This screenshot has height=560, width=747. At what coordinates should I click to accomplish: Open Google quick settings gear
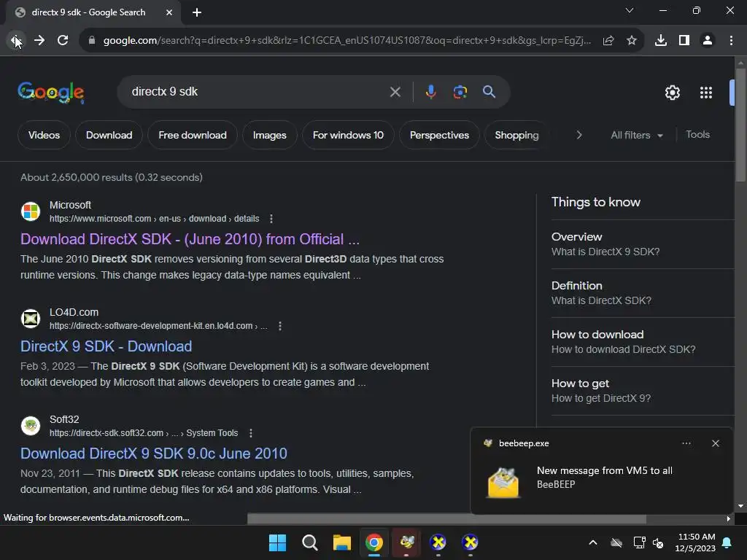(672, 93)
